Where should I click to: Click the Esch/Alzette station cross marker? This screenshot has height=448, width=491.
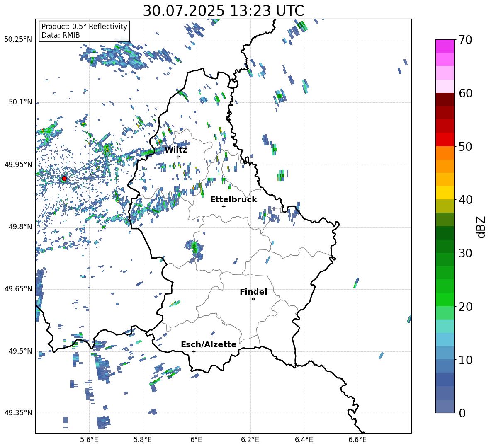(x=194, y=351)
